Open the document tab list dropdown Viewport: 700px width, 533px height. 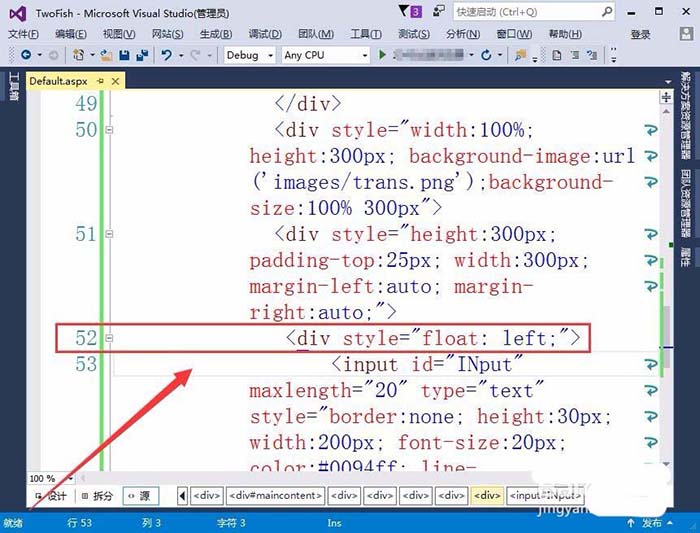pyautogui.click(x=668, y=82)
